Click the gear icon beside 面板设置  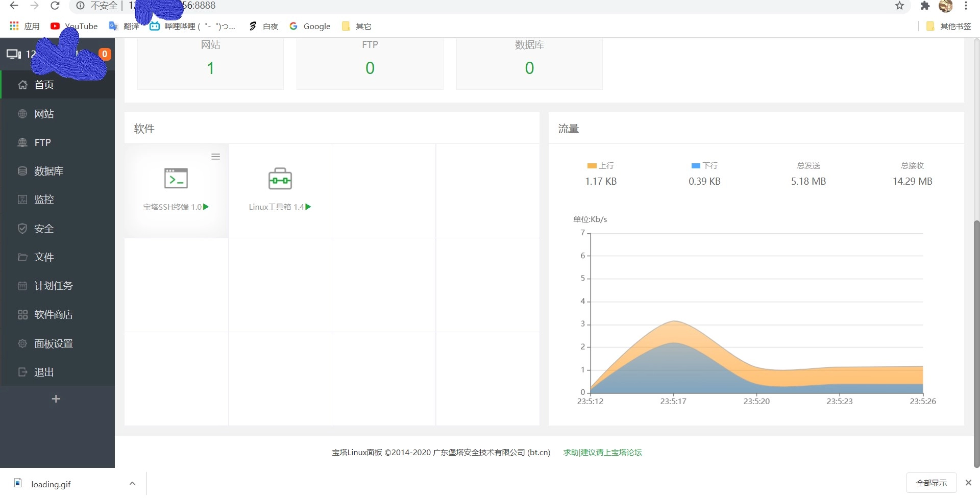point(22,343)
